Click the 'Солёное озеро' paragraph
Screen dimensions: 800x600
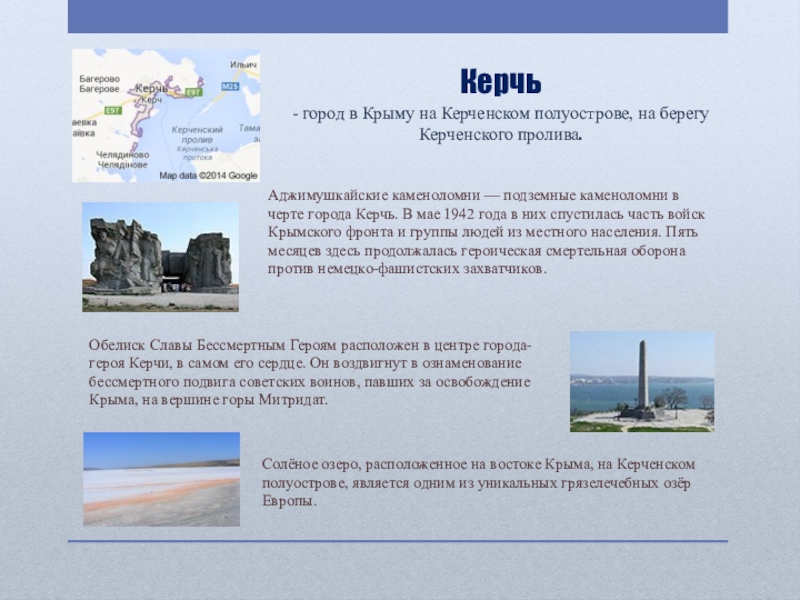[x=479, y=482]
